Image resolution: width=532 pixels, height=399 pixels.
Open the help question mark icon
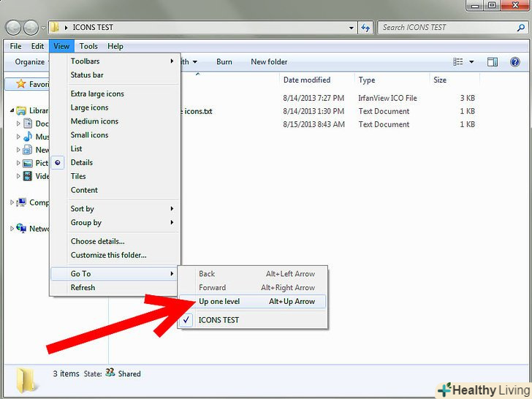pyautogui.click(x=515, y=62)
